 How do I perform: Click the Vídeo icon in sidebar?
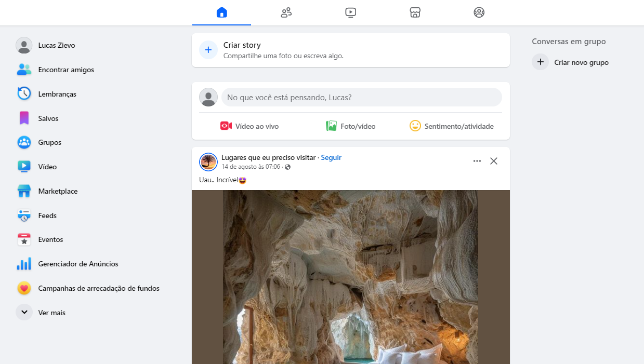tap(24, 167)
